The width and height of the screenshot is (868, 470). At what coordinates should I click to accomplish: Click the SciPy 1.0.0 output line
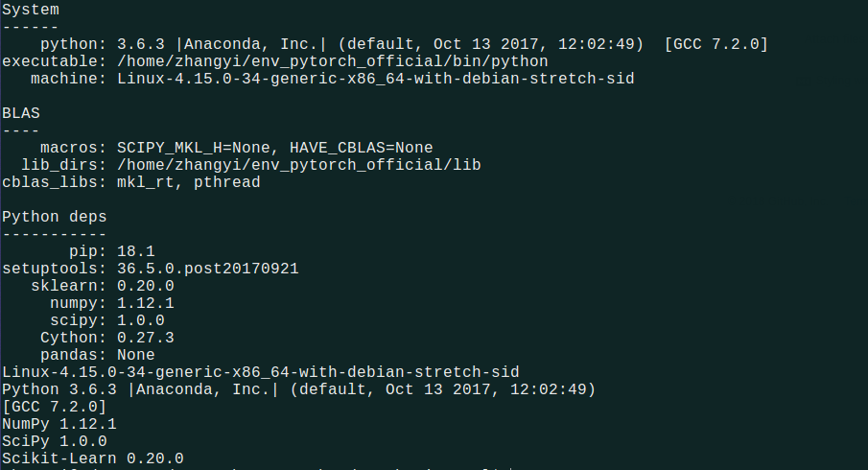point(54,441)
